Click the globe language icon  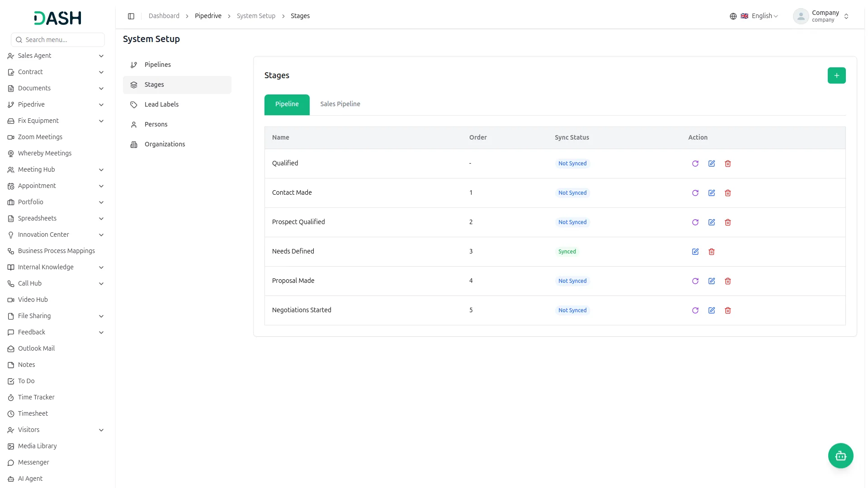point(733,16)
